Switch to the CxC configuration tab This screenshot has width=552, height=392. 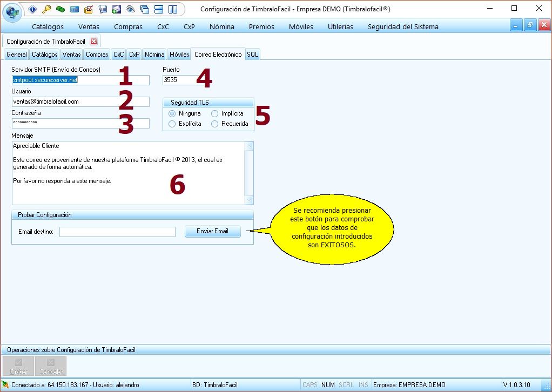[x=119, y=55]
